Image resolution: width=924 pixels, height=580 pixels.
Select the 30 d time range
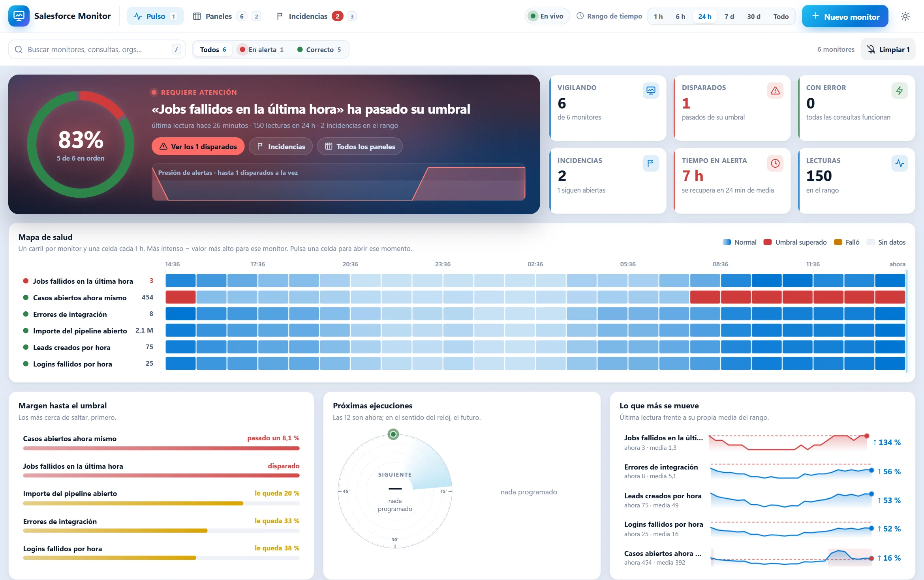754,17
